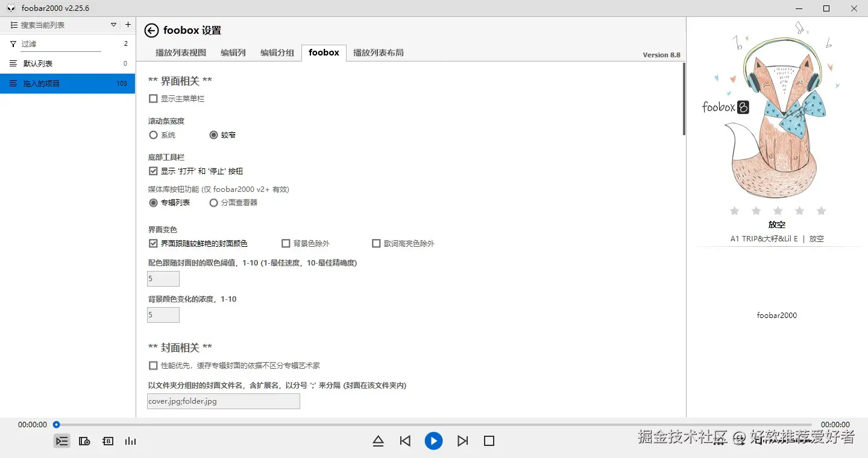The image size is (868, 458).
Task: Click the song title 放空
Action: click(x=777, y=224)
